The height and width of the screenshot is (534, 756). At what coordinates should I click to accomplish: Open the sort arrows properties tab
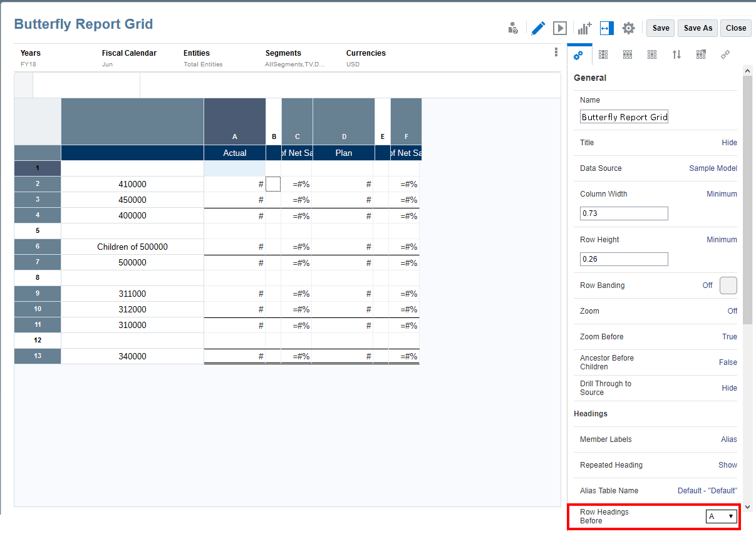click(676, 54)
